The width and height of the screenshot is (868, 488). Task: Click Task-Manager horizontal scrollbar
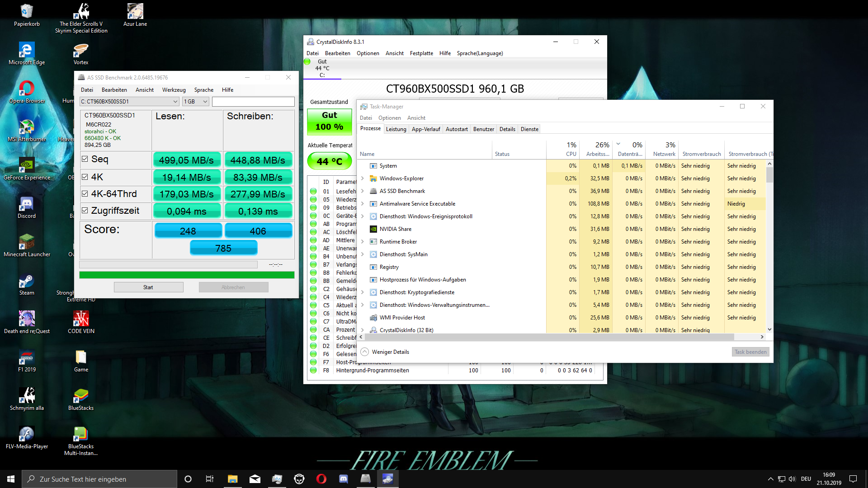549,337
